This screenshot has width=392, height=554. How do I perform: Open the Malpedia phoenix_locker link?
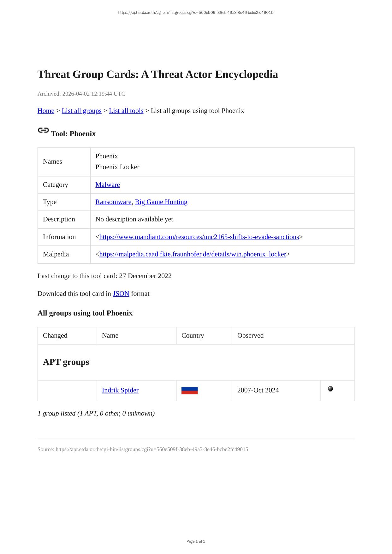(193, 254)
